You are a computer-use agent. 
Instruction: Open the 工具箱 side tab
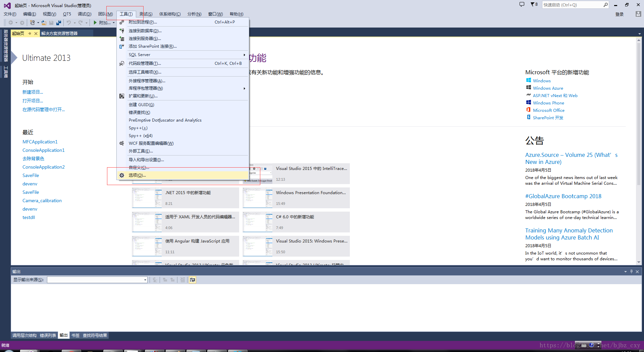point(6,72)
